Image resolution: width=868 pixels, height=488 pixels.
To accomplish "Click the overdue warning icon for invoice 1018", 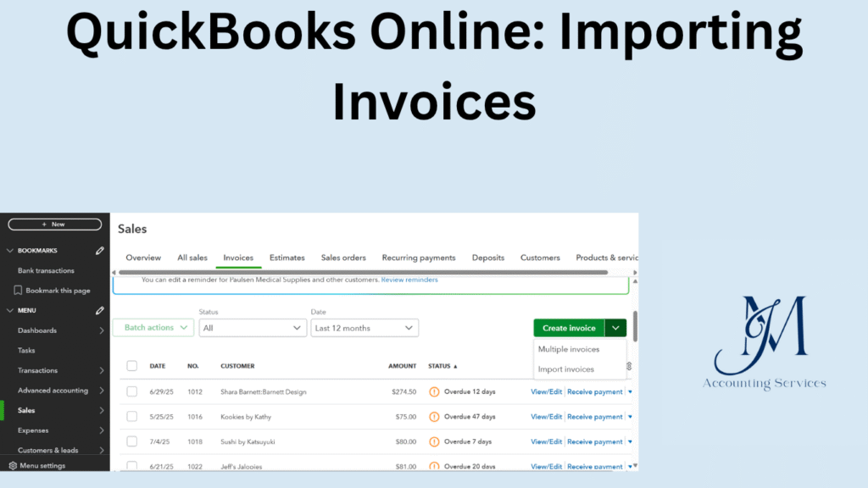I will (434, 441).
